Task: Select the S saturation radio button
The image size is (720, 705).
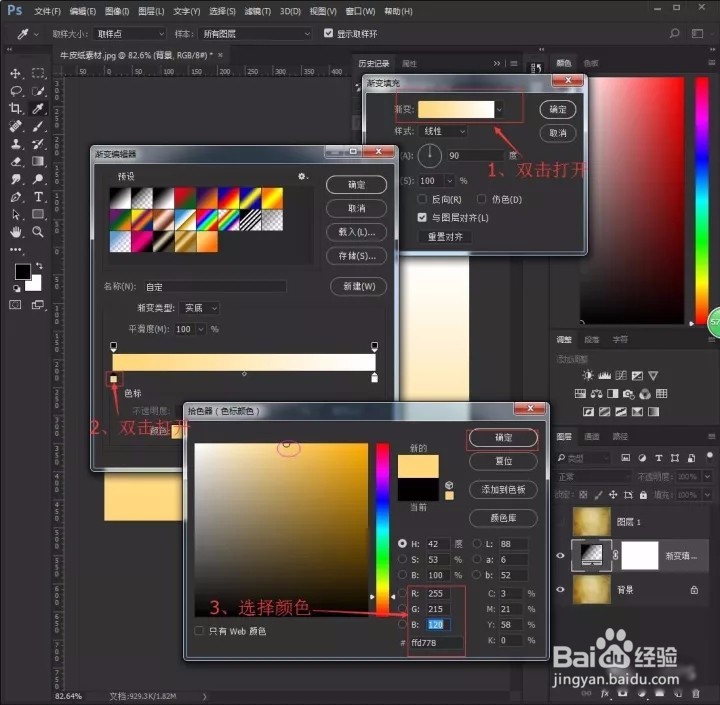Action: [x=402, y=559]
